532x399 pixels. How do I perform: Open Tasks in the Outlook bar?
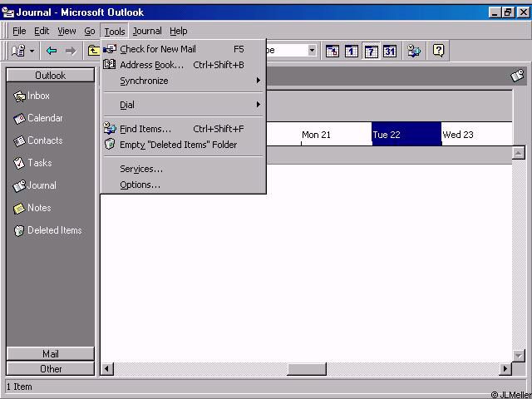pos(20,164)
